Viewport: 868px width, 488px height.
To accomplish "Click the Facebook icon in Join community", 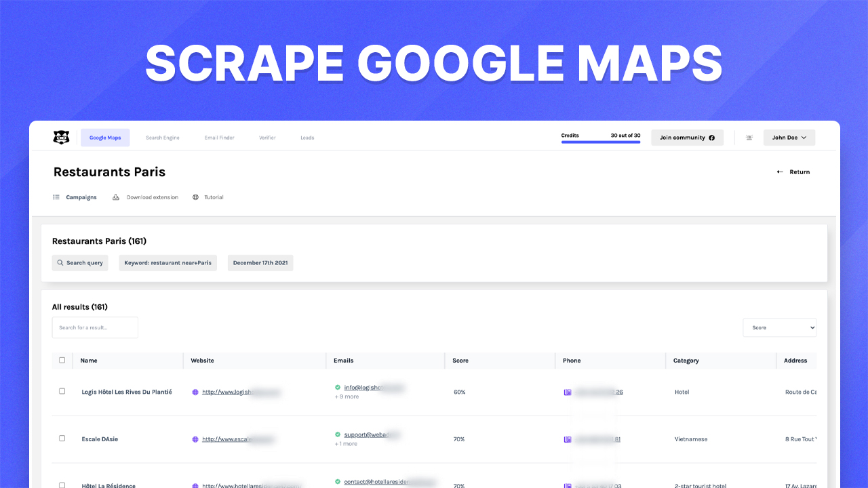I will click(x=711, y=137).
